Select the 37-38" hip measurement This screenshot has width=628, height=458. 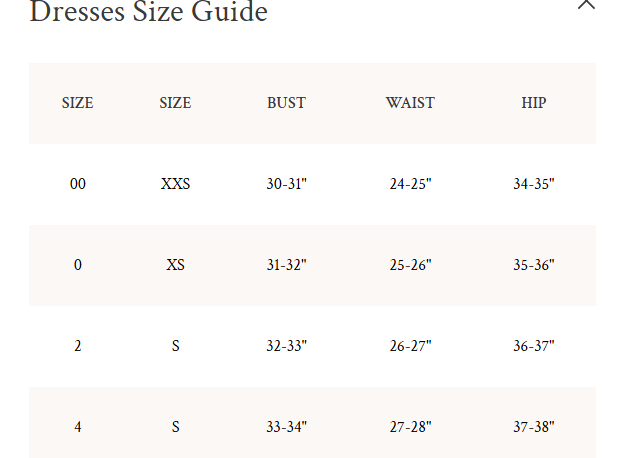534,427
